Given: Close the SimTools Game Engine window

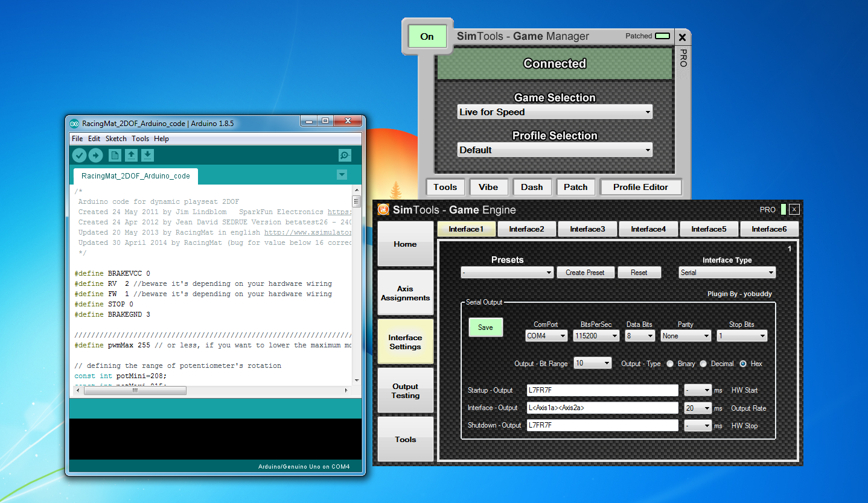Looking at the screenshot, I should click(794, 209).
